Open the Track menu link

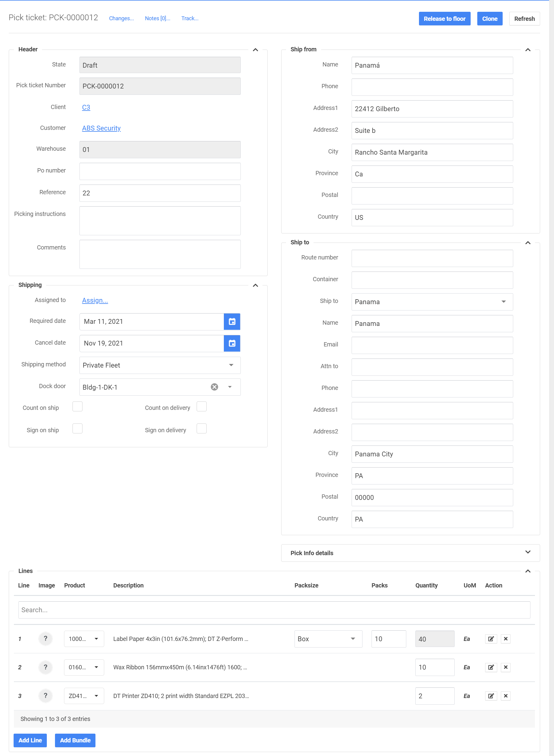click(190, 18)
